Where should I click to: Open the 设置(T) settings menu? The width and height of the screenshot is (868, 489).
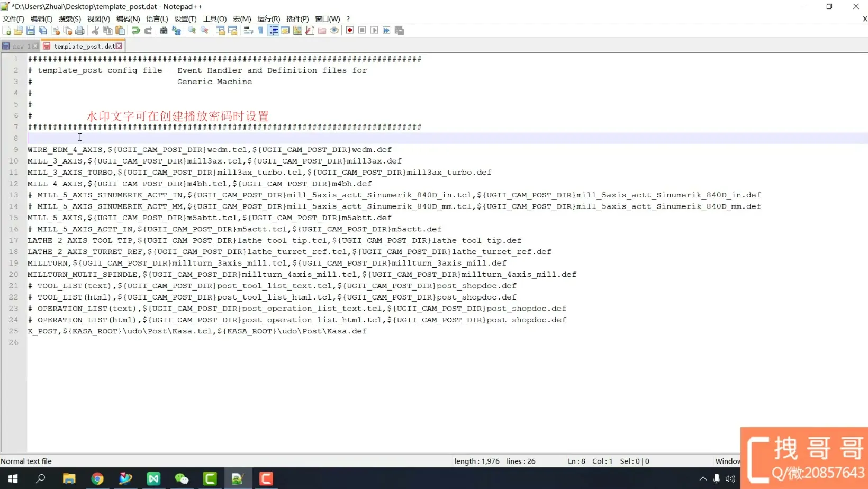(185, 19)
